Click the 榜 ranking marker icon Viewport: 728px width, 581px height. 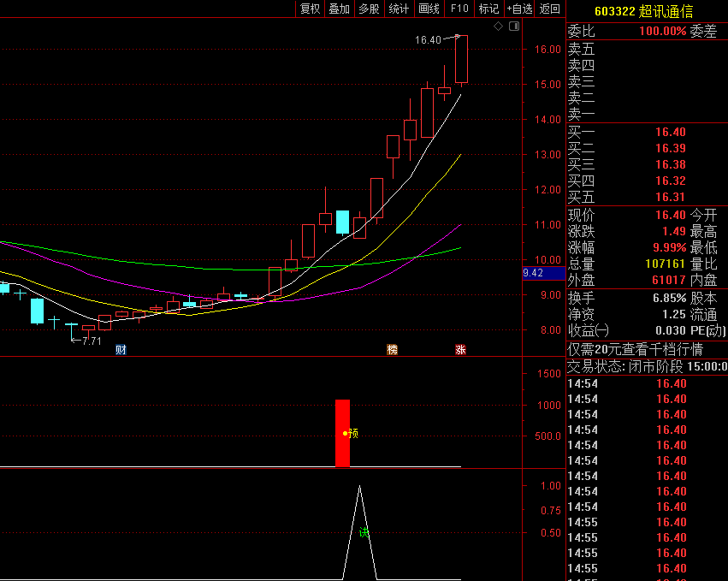(x=392, y=349)
